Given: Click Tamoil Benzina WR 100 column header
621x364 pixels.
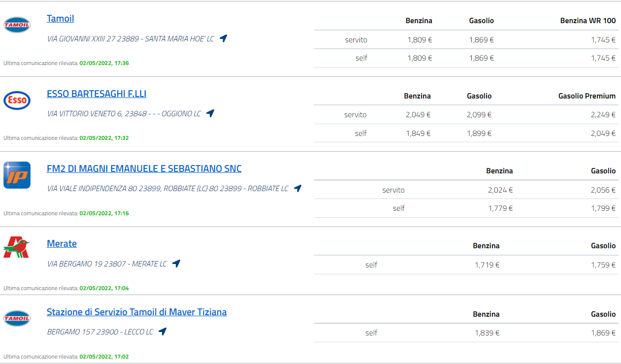Looking at the screenshot, I should point(588,21).
